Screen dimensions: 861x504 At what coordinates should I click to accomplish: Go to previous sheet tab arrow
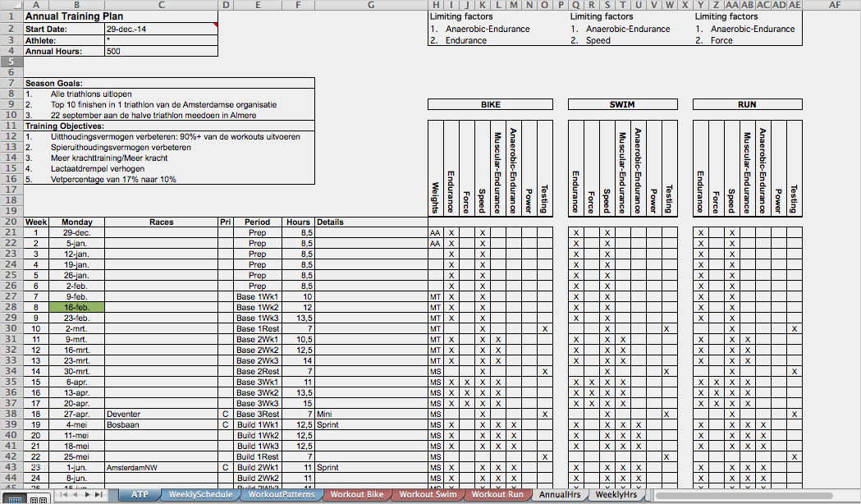click(76, 495)
